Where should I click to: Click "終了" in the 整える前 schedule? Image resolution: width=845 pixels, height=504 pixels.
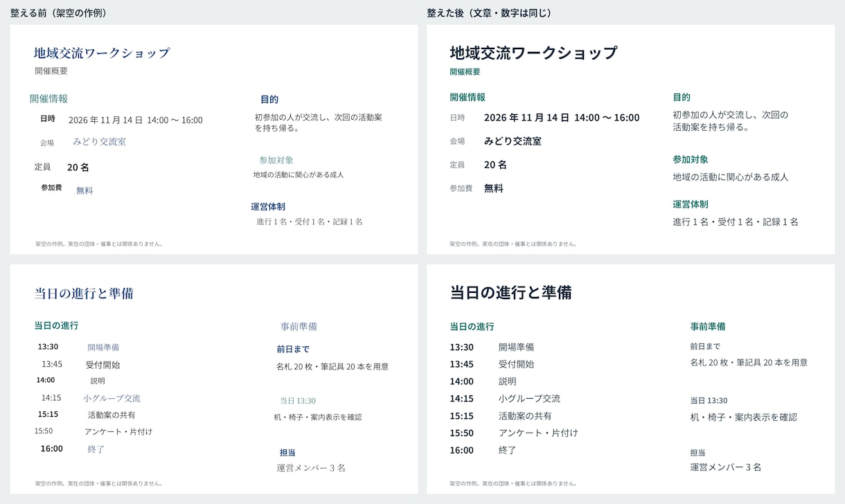(96, 449)
